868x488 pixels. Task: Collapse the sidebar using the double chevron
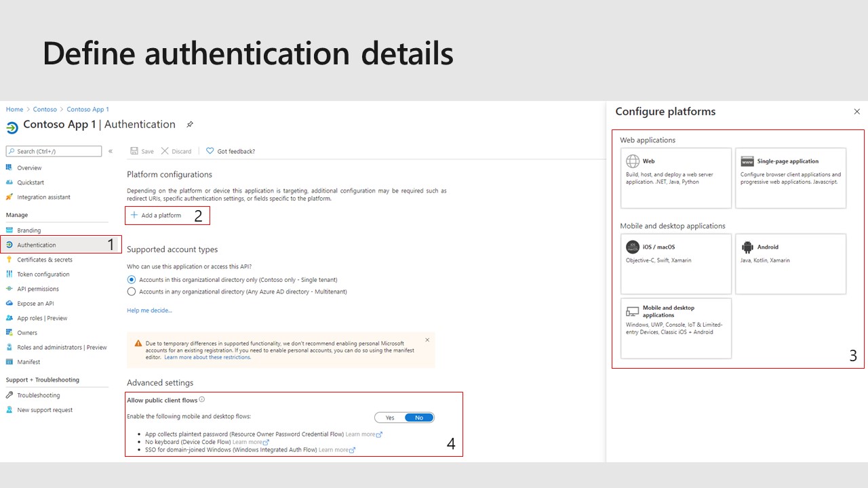[x=111, y=151]
